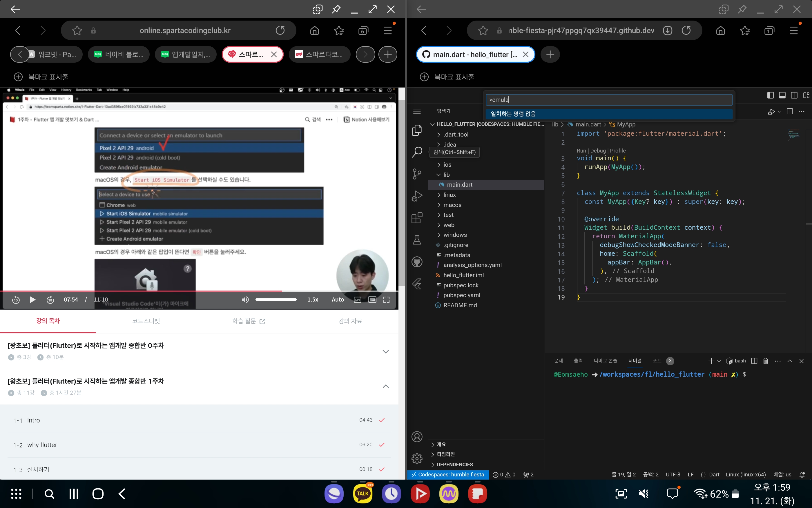Open the KakaoTalk app in the taskbar
This screenshot has height=508, width=812.
(x=363, y=494)
